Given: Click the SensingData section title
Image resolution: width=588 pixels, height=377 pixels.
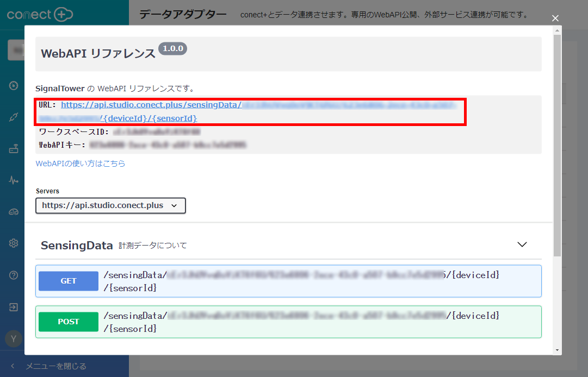Looking at the screenshot, I should coord(77,245).
